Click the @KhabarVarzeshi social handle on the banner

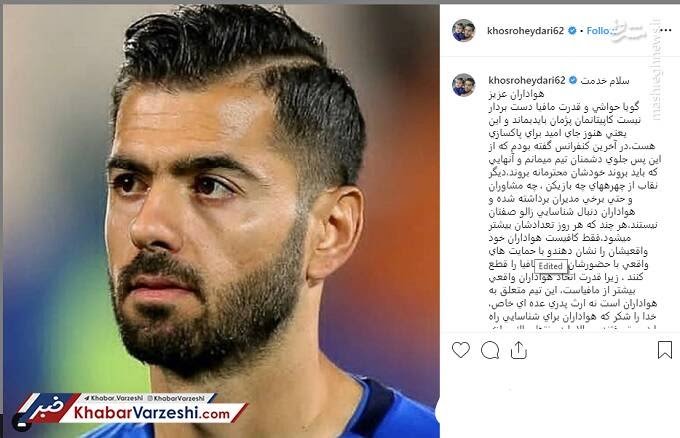tap(176, 398)
